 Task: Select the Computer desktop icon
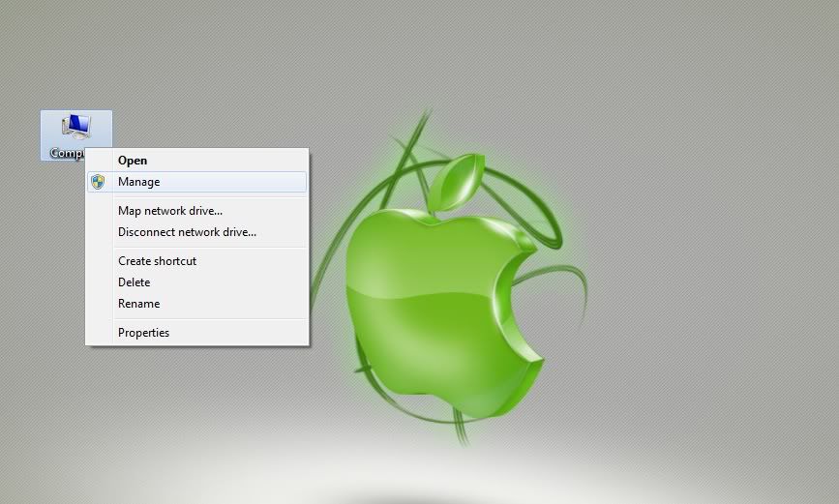[x=76, y=134]
